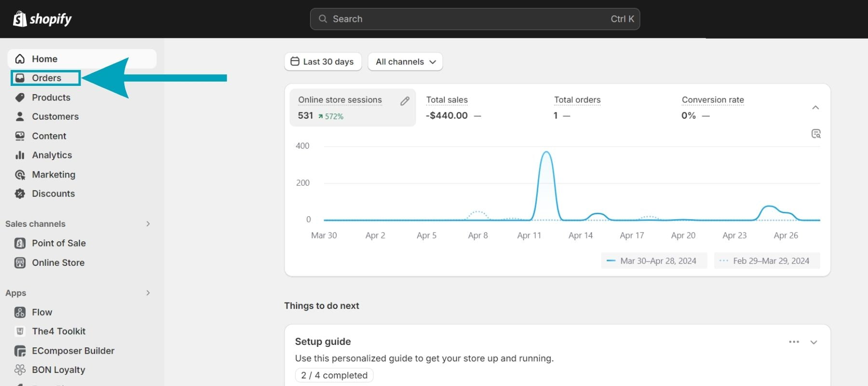Click the EComposer Builder app icon
The height and width of the screenshot is (386, 868).
tap(20, 351)
